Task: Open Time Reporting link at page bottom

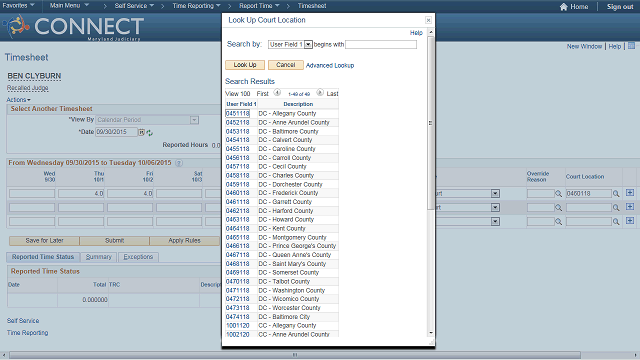Action: [x=27, y=333]
